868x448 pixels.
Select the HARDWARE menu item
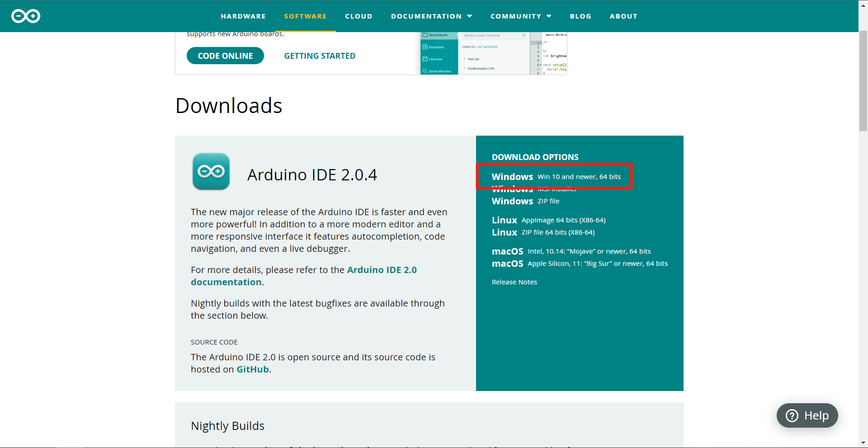[x=243, y=16]
